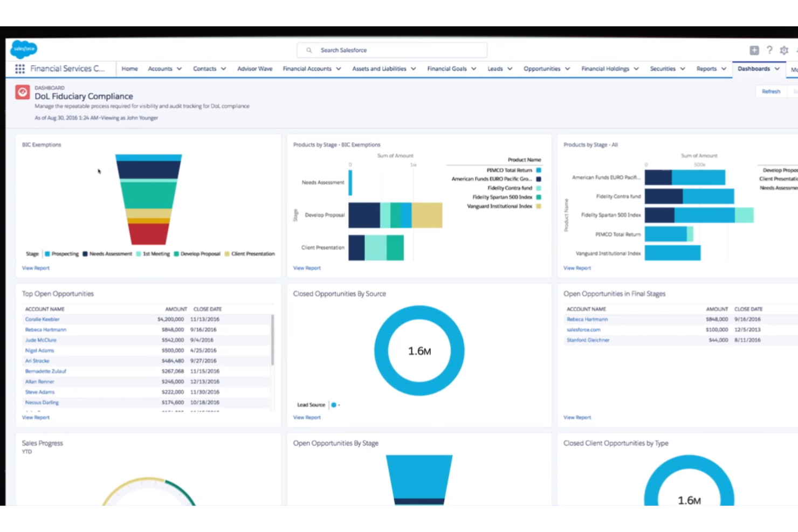Select the PIMCO Total Return legend swatch
Image resolution: width=798 pixels, height=532 pixels.
coord(538,170)
